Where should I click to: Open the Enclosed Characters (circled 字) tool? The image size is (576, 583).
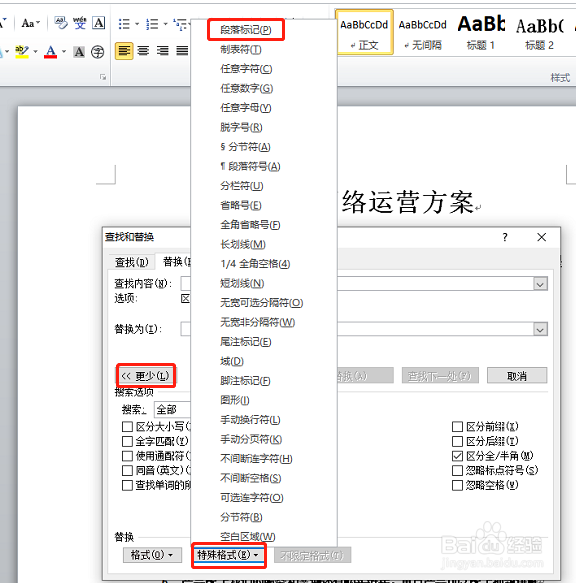point(98,52)
